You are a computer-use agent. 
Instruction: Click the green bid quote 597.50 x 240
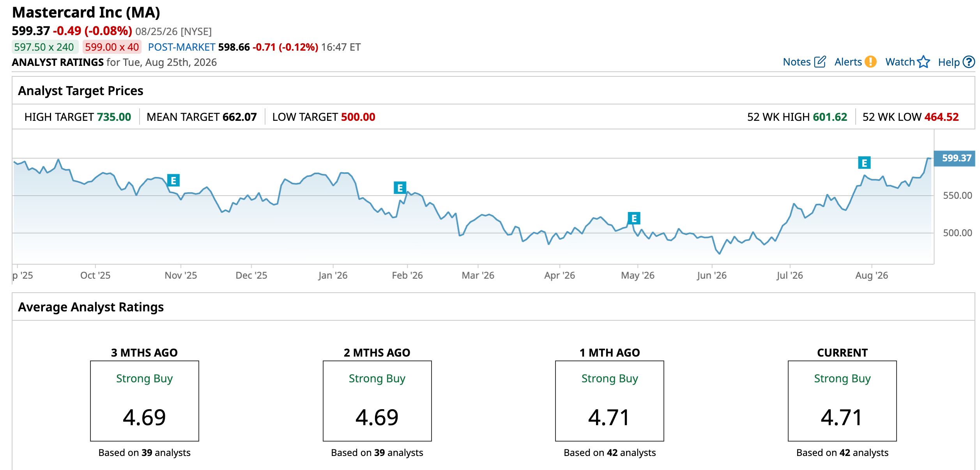(45, 47)
